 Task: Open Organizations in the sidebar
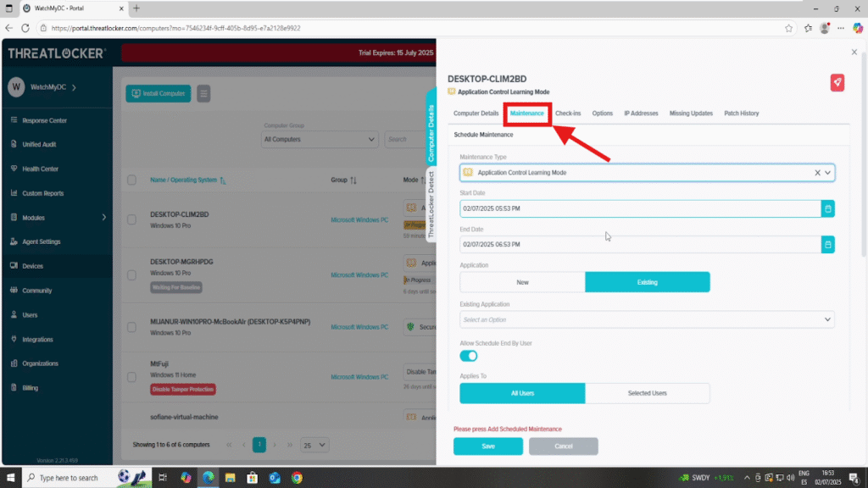tap(40, 363)
